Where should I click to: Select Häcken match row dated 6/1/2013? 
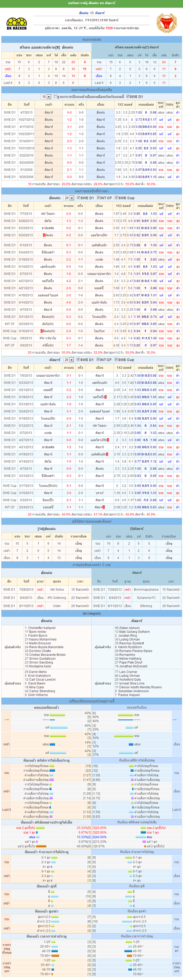[x=91, y=245]
